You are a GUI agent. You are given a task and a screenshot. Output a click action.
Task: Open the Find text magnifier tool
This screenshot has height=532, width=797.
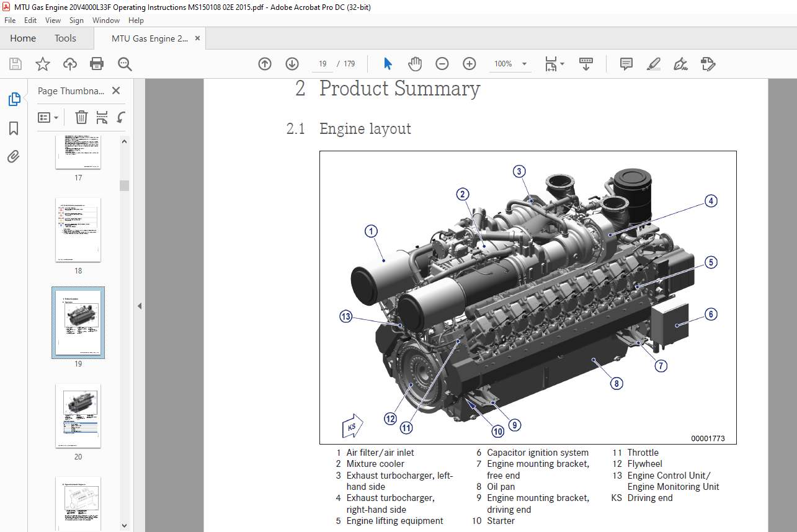coord(125,64)
